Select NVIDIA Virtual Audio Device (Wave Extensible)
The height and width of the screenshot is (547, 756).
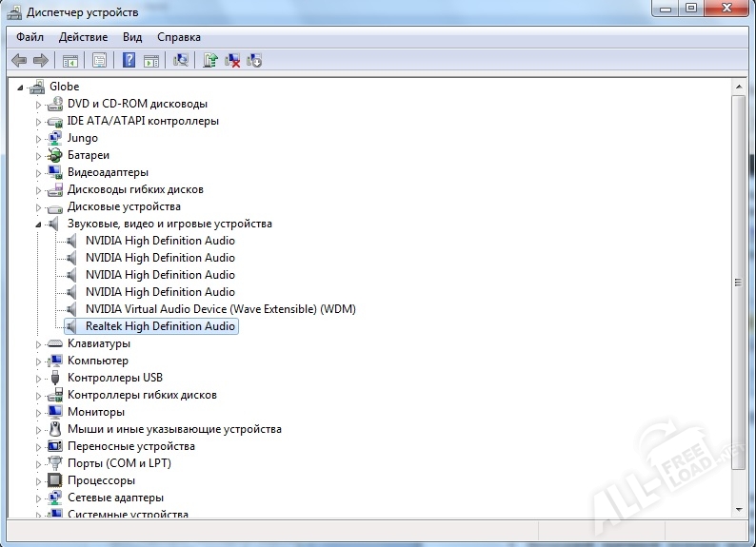220,309
